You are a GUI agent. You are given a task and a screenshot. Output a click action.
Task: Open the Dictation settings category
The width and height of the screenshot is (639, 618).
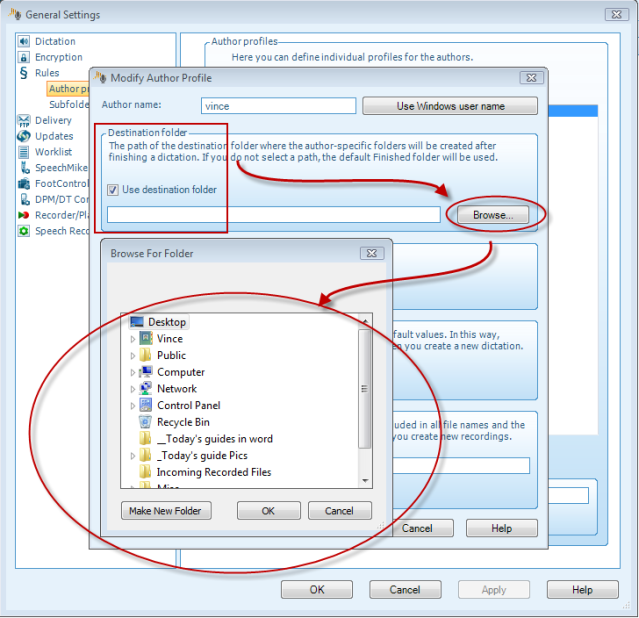tap(55, 42)
